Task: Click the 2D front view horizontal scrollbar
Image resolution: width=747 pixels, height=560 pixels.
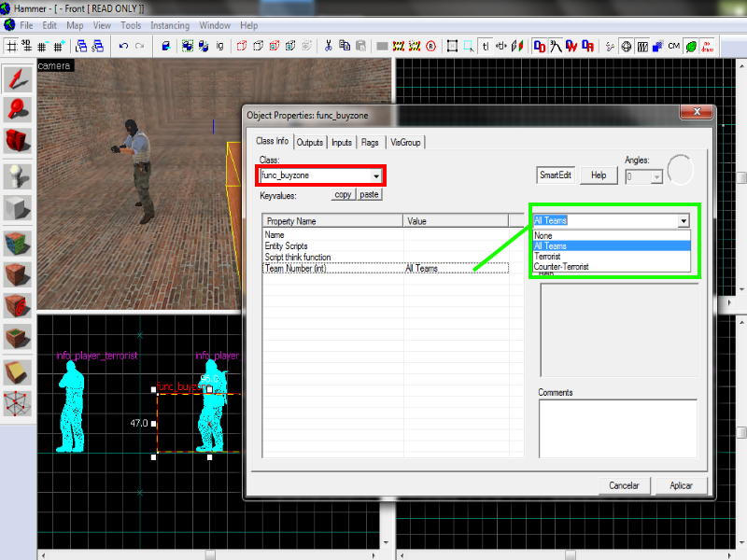Action: [x=209, y=554]
